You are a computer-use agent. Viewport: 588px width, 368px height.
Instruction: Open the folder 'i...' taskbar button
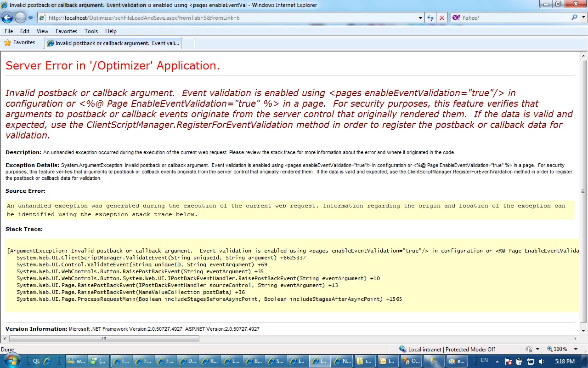click(366, 361)
